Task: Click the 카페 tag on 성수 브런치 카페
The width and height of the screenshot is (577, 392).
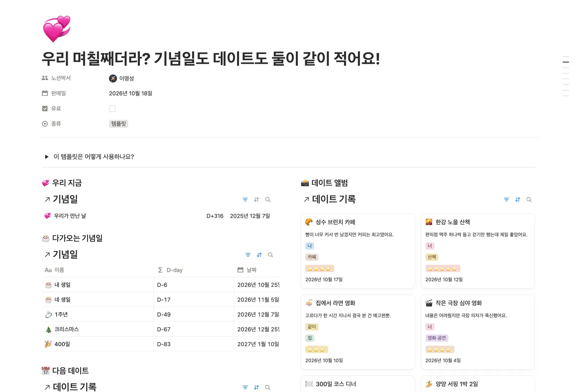Action: pos(312,257)
